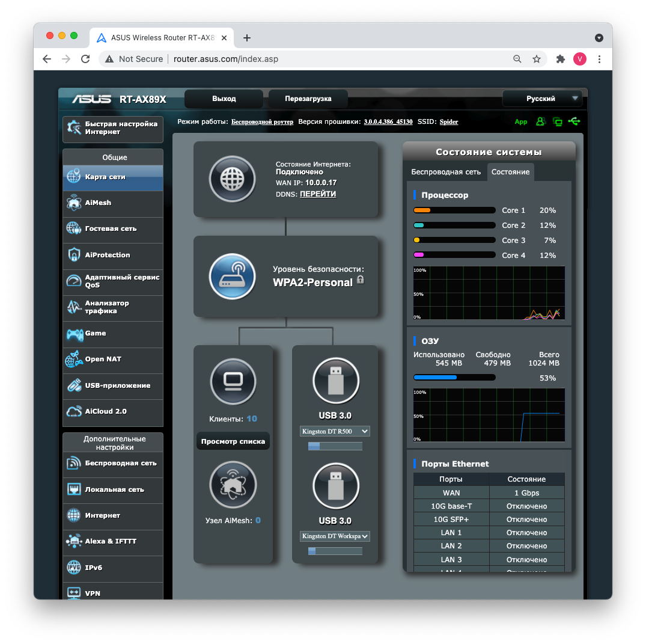The image size is (646, 644).
Task: Open Локальная сеть in sidebar
Action: click(x=113, y=490)
